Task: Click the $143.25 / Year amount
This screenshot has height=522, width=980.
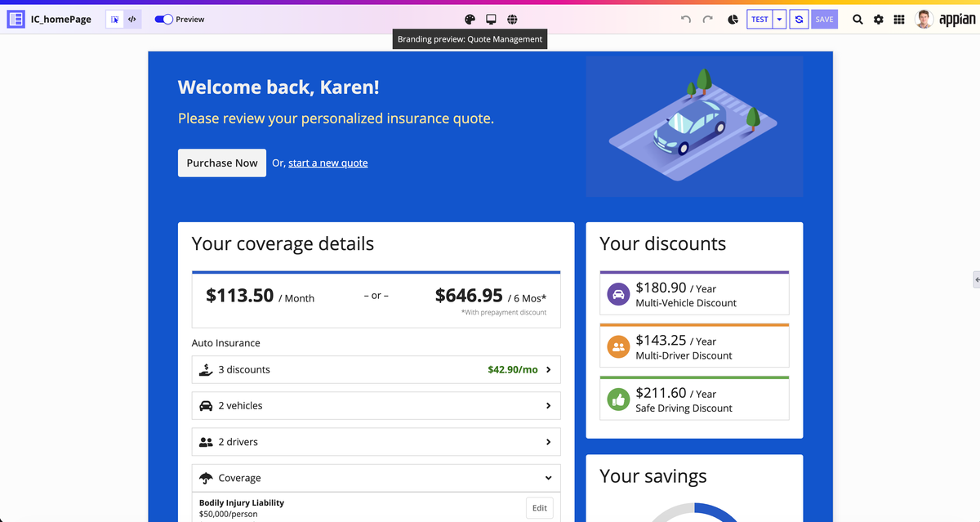Action: (676, 341)
